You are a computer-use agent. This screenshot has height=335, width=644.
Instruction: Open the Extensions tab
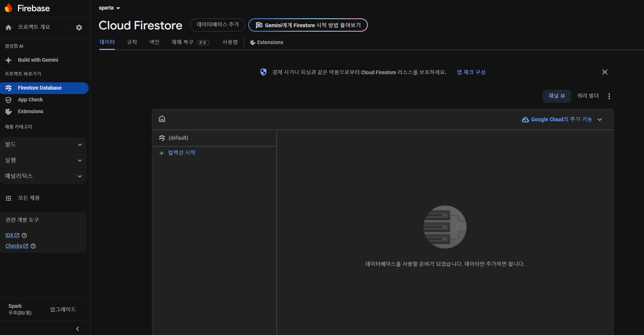pos(267,42)
